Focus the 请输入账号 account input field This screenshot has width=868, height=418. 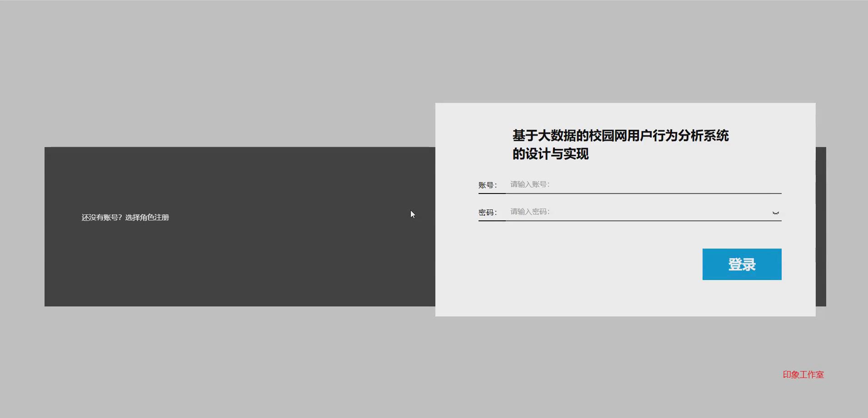644,184
